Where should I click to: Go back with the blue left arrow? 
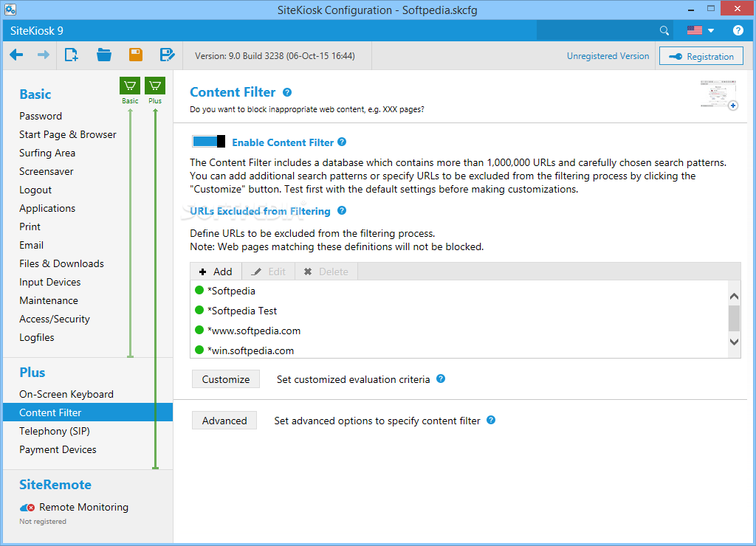[x=16, y=55]
